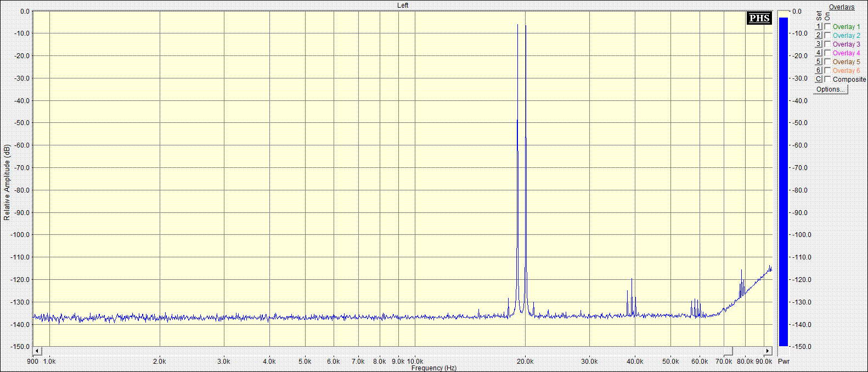The image size is (868, 372).
Task: Click the '90.0k' frequency tick label
Action: (764, 361)
